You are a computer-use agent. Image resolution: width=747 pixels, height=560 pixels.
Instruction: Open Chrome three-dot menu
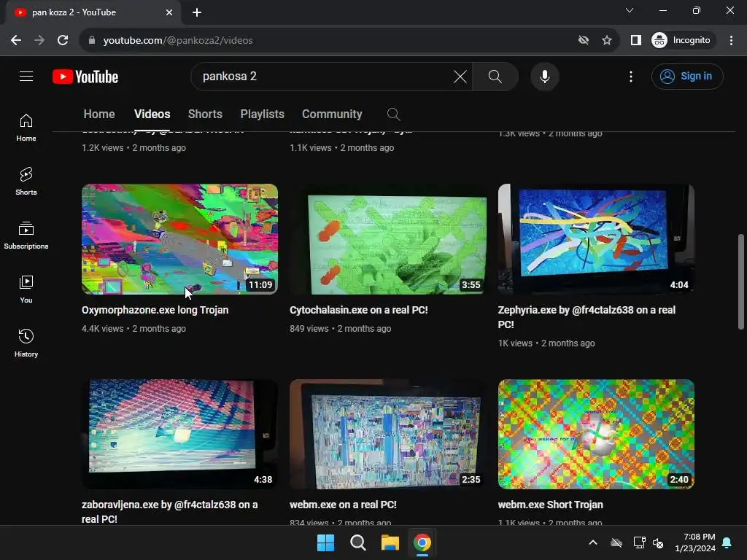point(731,41)
